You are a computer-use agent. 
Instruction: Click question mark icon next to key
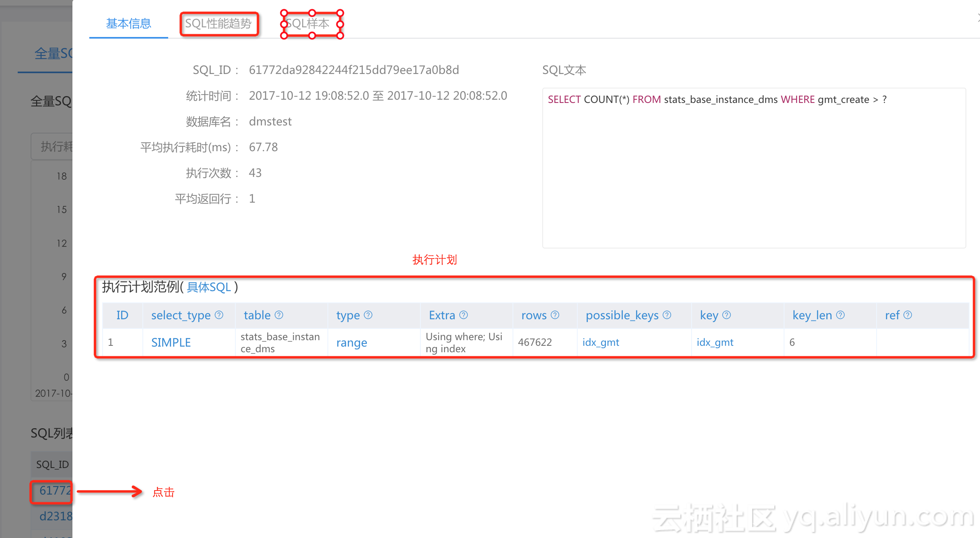(x=727, y=315)
